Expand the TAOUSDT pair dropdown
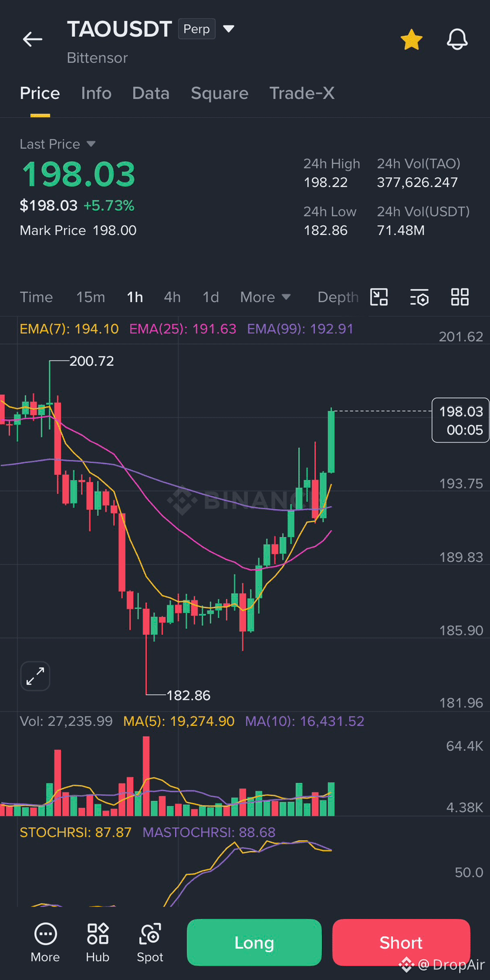490x980 pixels. coord(228,28)
